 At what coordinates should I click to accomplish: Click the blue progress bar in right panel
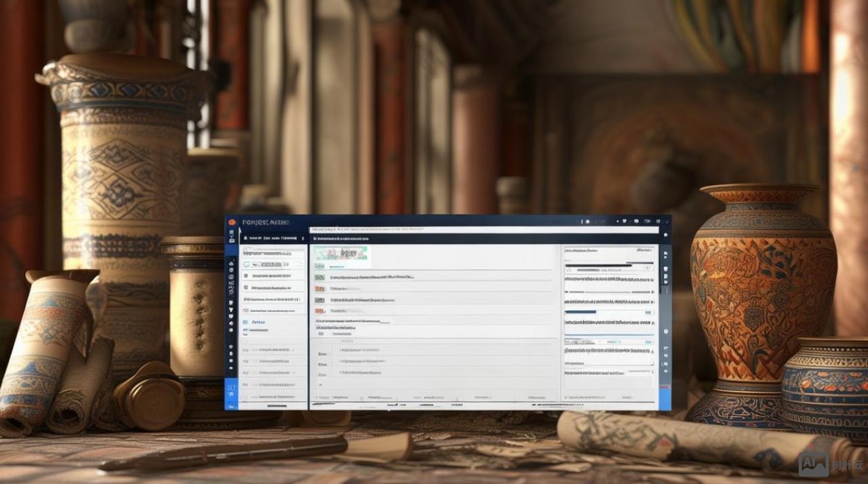[x=580, y=312]
